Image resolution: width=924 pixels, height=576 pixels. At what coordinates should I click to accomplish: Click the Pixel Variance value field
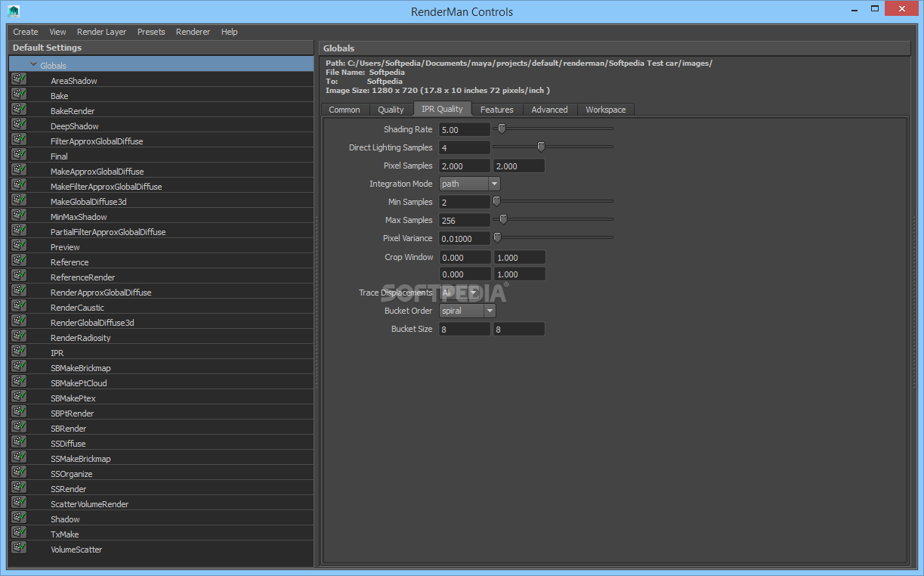(465, 238)
